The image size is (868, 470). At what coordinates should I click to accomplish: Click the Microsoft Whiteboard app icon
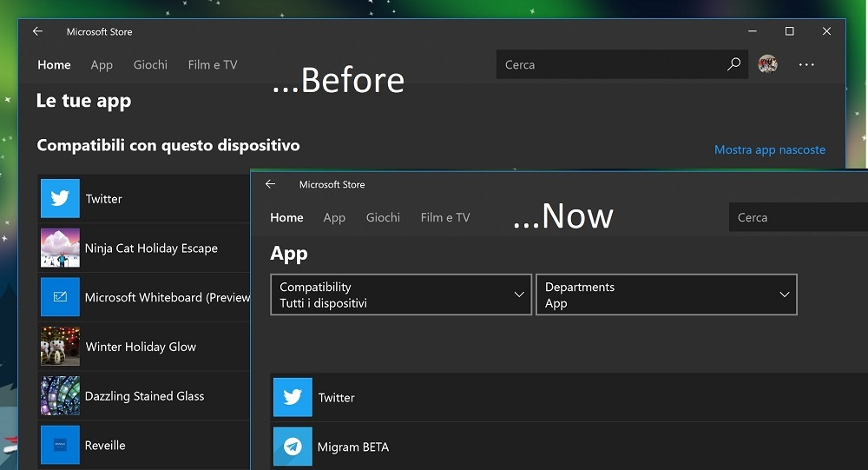[x=61, y=297]
